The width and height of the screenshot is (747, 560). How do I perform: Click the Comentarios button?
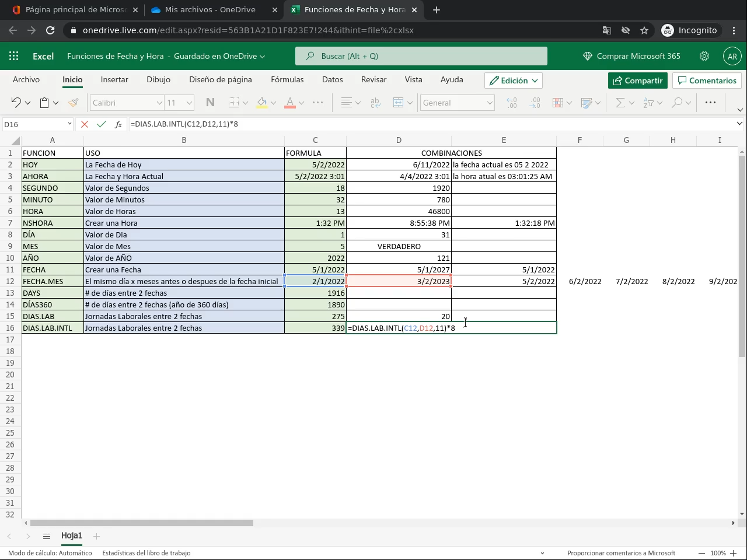[x=707, y=80]
